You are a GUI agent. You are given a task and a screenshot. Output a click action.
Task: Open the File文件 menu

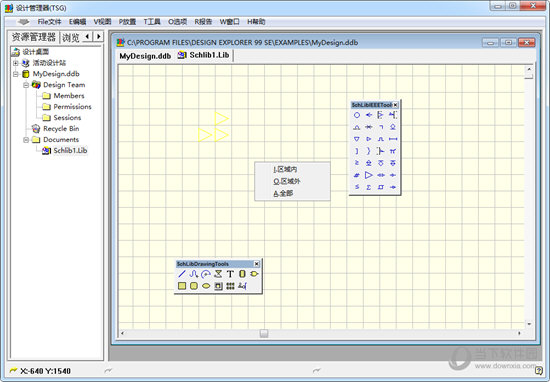[49, 22]
